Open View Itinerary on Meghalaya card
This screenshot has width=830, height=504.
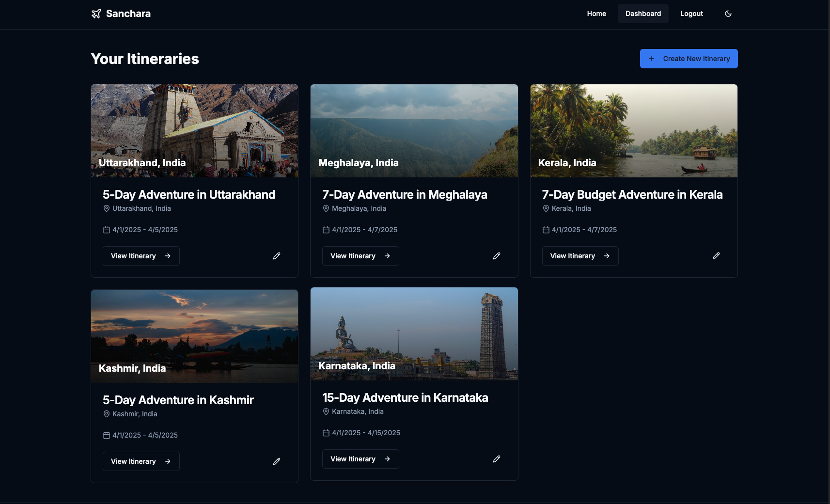[x=360, y=256]
